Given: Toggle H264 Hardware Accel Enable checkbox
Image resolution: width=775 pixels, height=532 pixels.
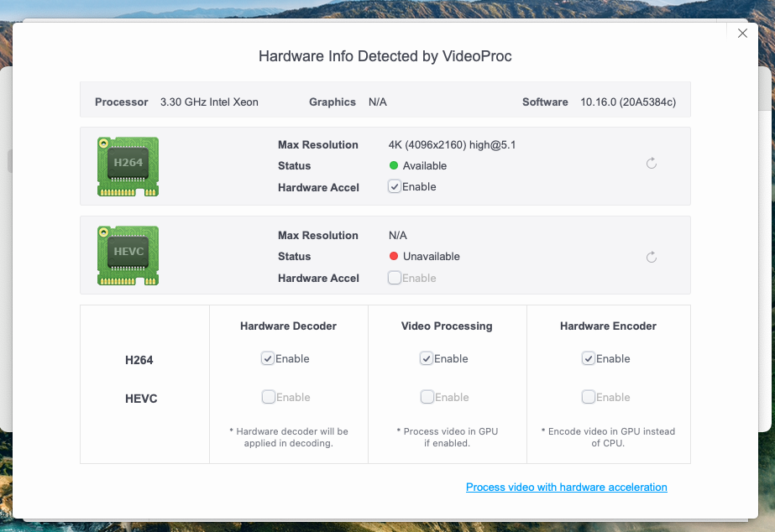Looking at the screenshot, I should pos(395,187).
